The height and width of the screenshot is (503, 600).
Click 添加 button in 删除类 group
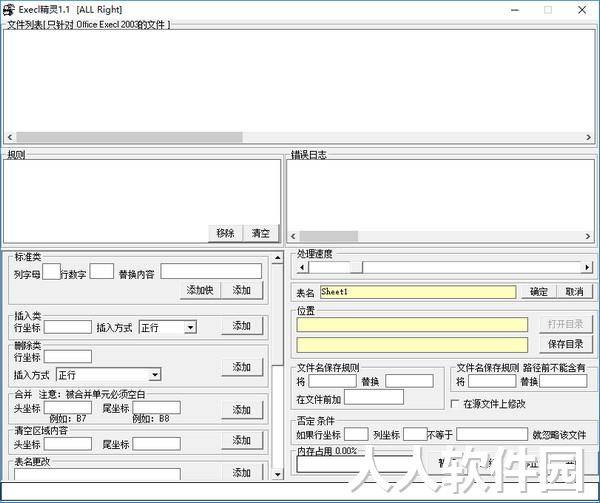point(242,367)
